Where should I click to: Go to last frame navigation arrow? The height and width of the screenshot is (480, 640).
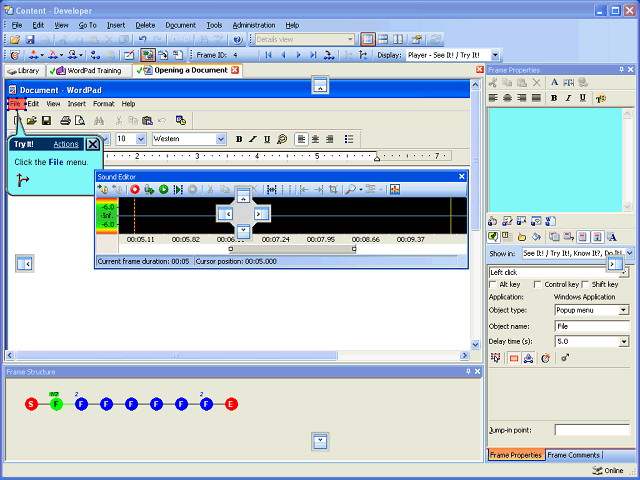(x=313, y=55)
